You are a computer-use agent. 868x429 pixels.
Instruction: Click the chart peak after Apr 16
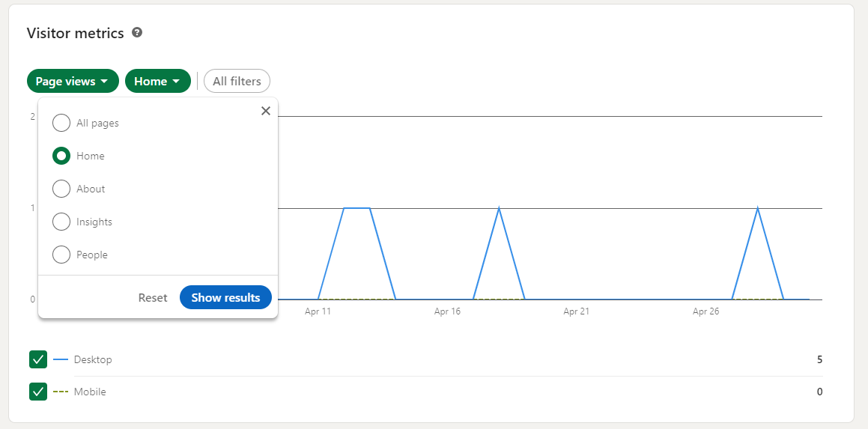(499, 208)
